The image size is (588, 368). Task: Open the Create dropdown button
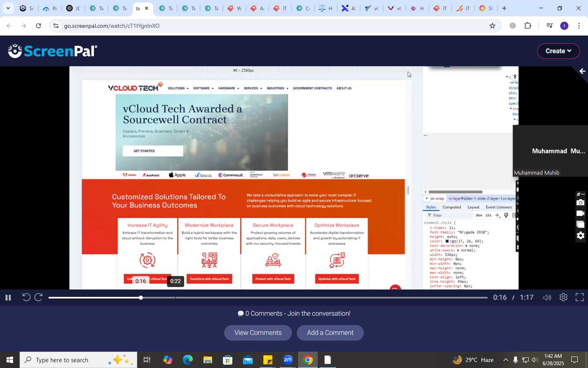[x=558, y=51]
